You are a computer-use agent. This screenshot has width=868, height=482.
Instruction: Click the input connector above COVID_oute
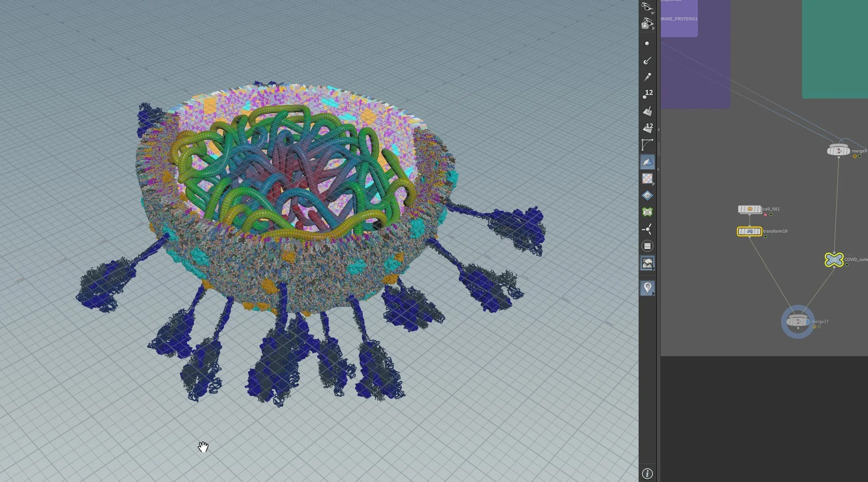coord(834,252)
